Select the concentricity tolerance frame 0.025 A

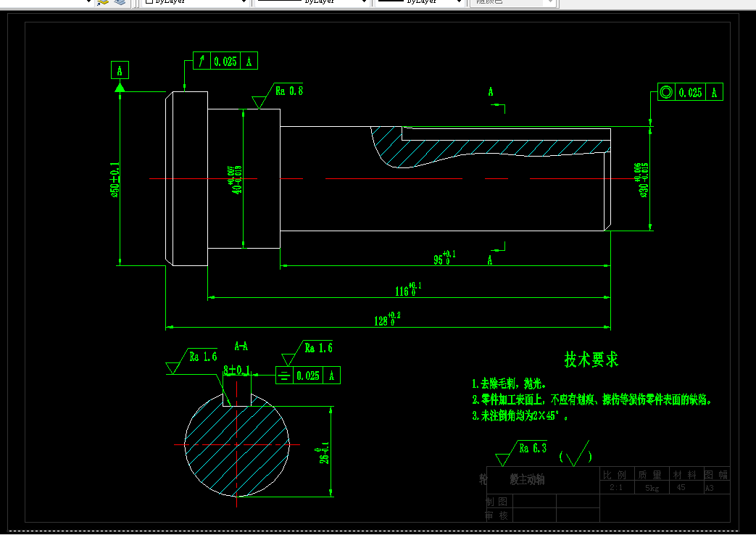(690, 91)
